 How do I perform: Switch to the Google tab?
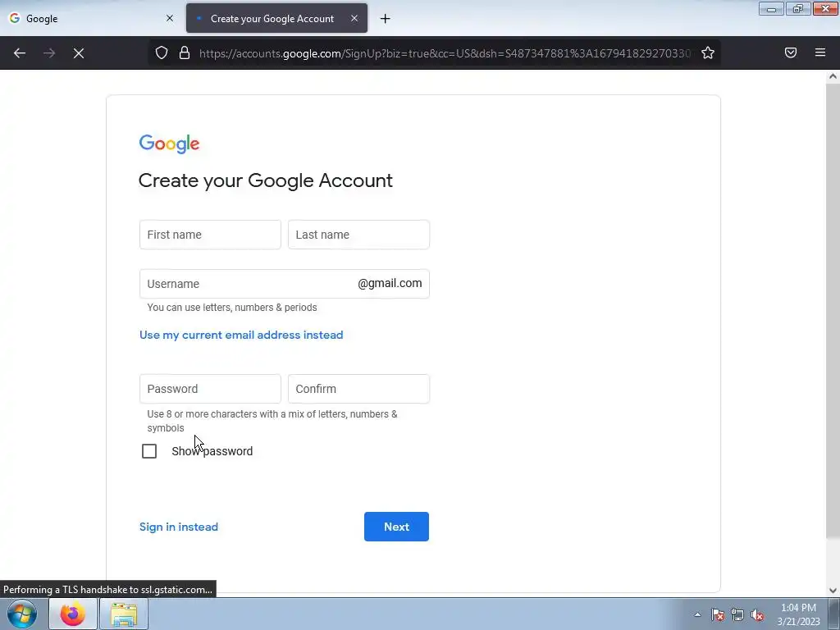91,18
